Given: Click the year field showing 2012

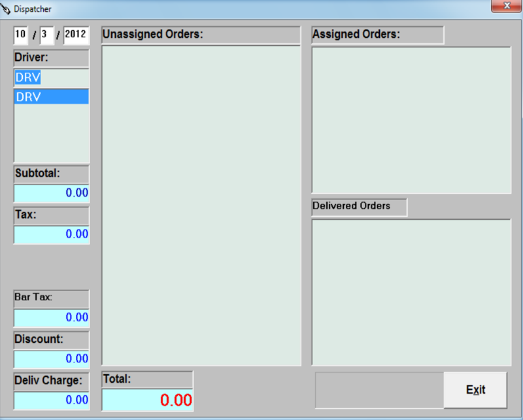Looking at the screenshot, I should click(76, 35).
